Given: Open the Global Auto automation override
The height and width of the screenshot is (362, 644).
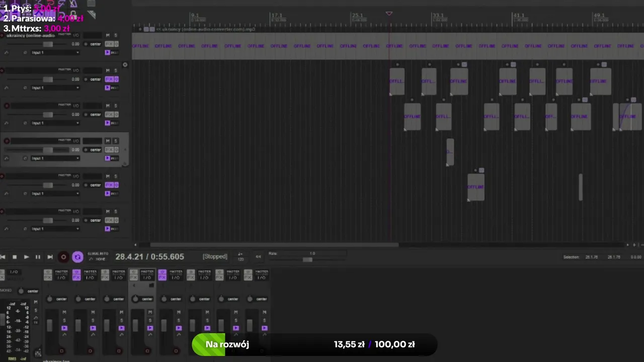Looking at the screenshot, I should [98, 256].
